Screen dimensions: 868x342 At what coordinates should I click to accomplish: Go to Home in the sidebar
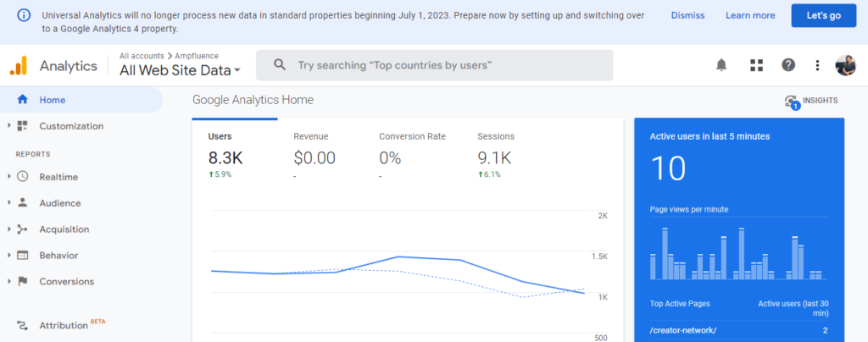click(x=81, y=100)
